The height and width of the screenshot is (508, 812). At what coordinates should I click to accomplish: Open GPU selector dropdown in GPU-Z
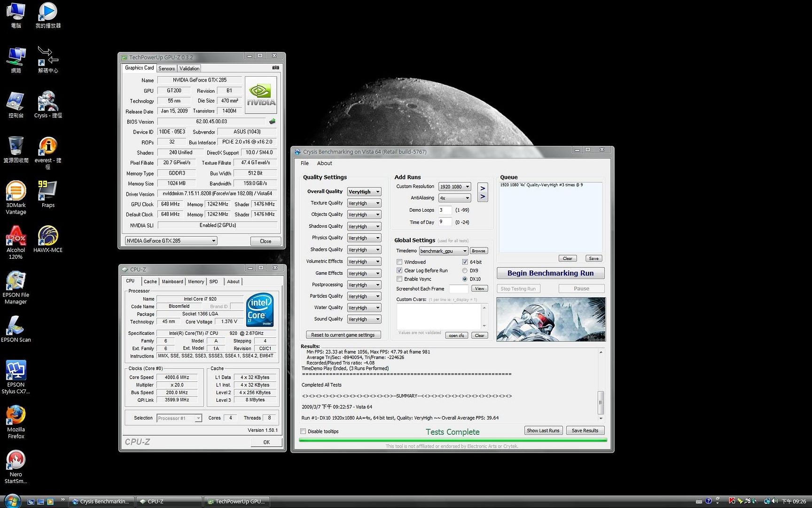pos(171,241)
